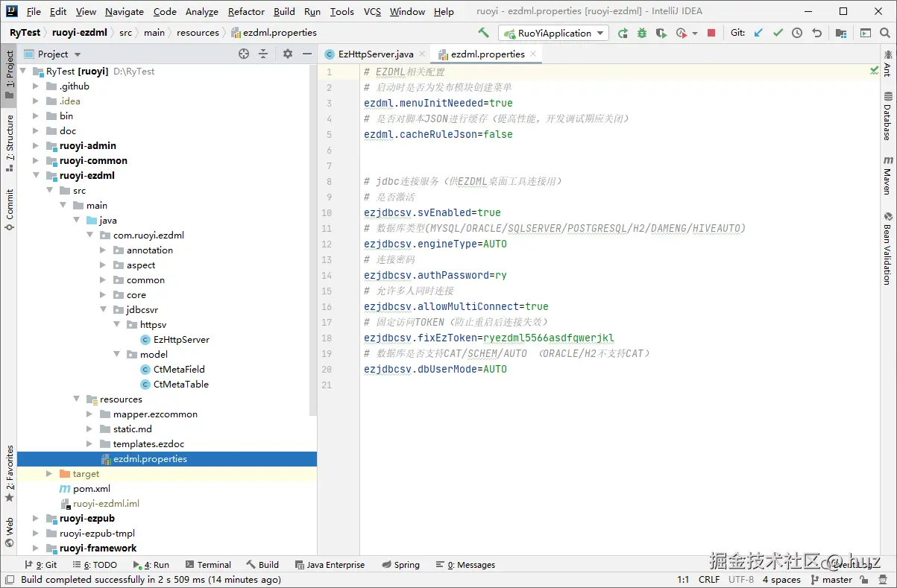Open the 9: Git tool window

(41, 564)
